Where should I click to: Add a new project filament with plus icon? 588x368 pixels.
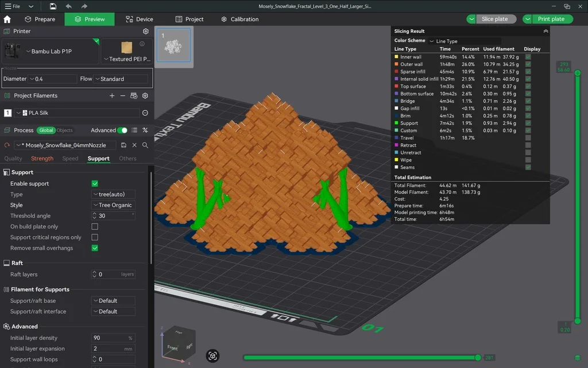click(x=112, y=96)
